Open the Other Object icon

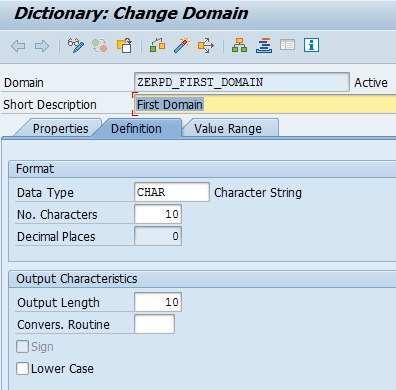pyautogui.click(x=124, y=45)
